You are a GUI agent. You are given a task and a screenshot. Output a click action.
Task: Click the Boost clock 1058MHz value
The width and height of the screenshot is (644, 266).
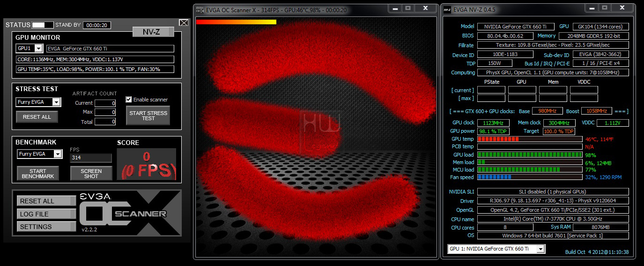[597, 111]
